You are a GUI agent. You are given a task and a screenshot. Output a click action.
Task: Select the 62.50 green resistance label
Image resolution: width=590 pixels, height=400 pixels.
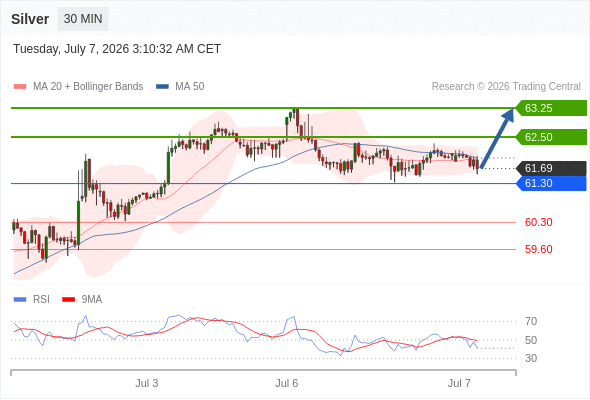551,137
